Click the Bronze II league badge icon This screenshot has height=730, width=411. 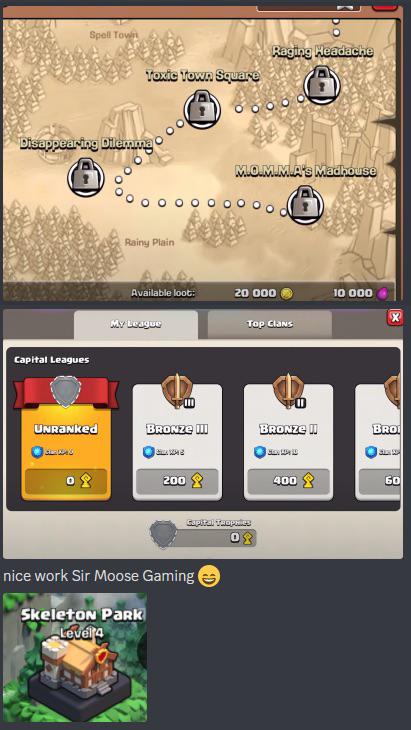(x=289, y=390)
